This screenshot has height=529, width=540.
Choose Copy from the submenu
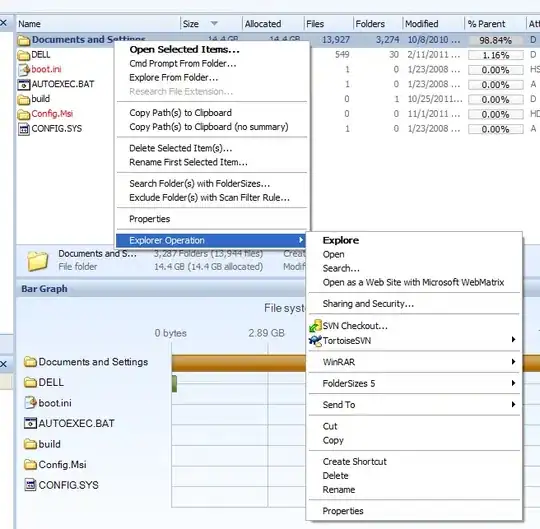pos(414,440)
